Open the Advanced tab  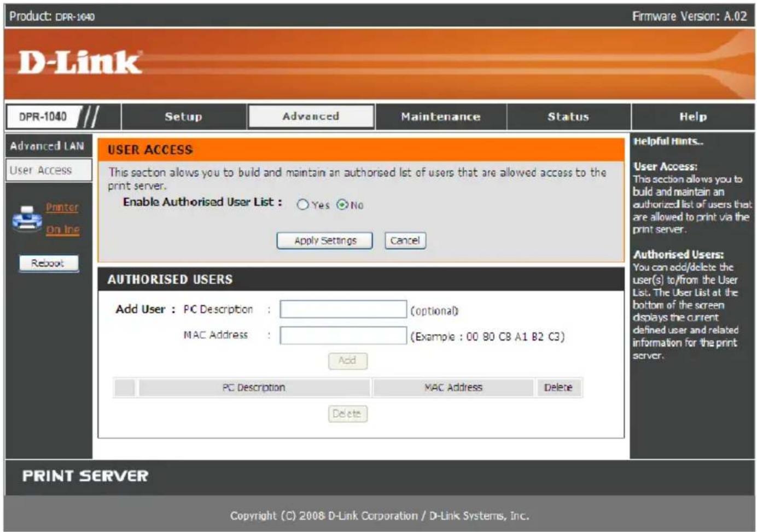coord(311,116)
